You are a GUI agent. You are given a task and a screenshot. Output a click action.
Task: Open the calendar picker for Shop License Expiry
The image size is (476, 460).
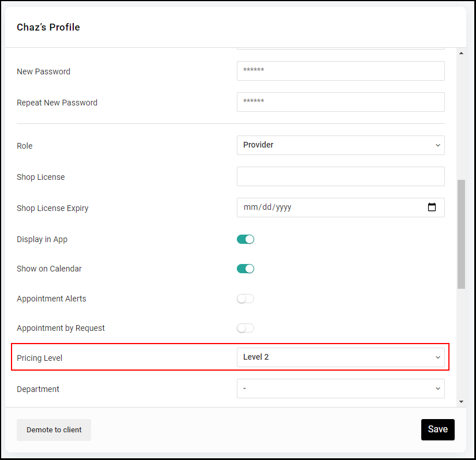432,207
